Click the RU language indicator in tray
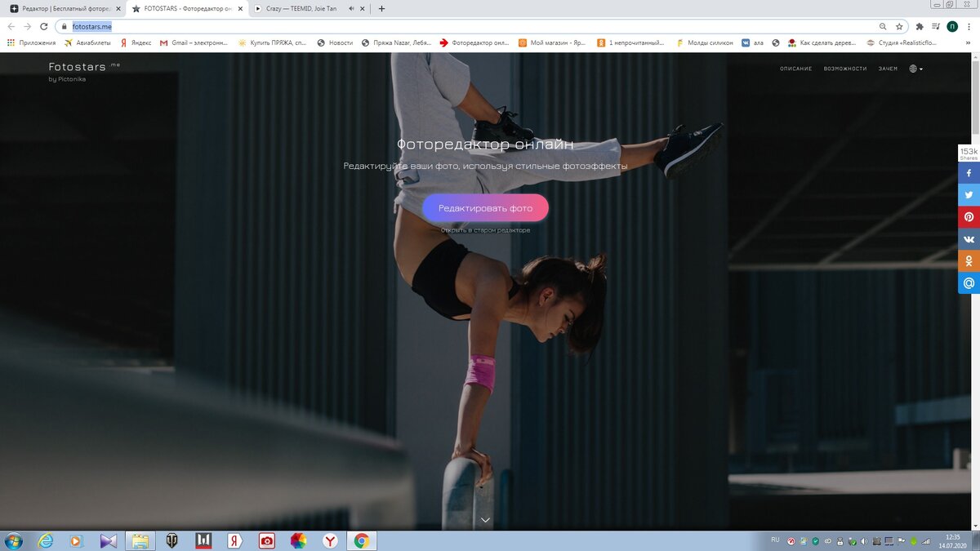 pyautogui.click(x=775, y=540)
